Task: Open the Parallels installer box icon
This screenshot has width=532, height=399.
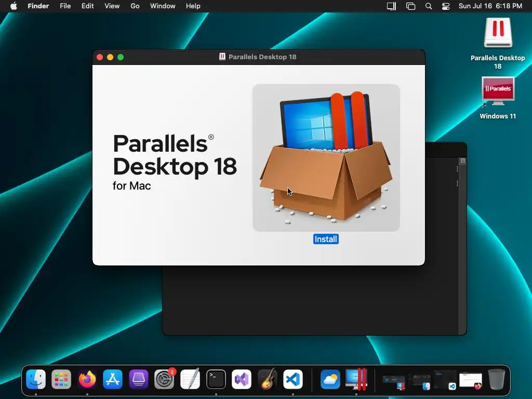Action: click(x=326, y=158)
